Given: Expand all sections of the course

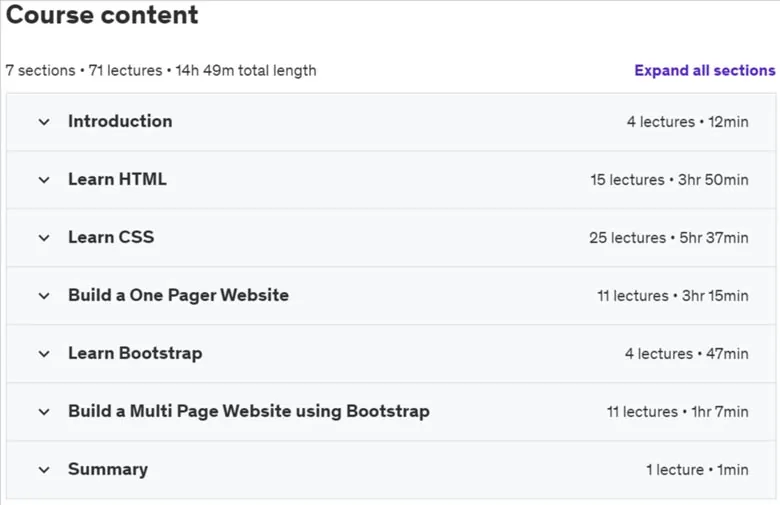Looking at the screenshot, I should [x=704, y=71].
